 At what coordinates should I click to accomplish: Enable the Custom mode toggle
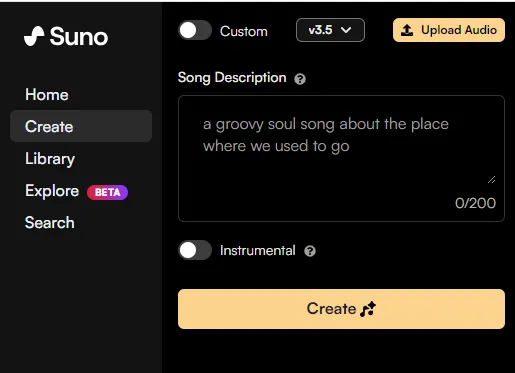pos(195,31)
